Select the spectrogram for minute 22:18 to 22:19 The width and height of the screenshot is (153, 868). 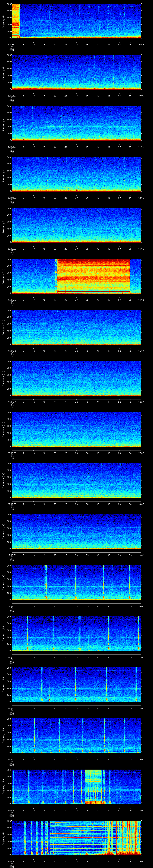[x=76, y=531]
